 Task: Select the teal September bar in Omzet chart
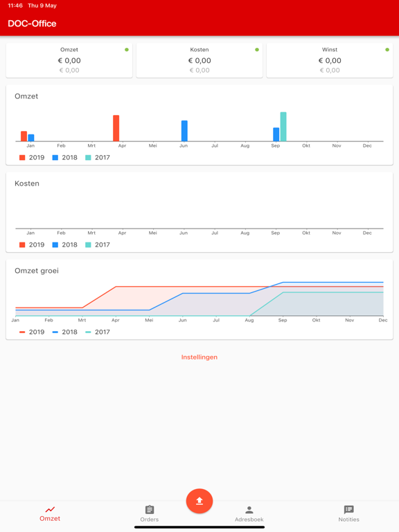[x=283, y=127]
